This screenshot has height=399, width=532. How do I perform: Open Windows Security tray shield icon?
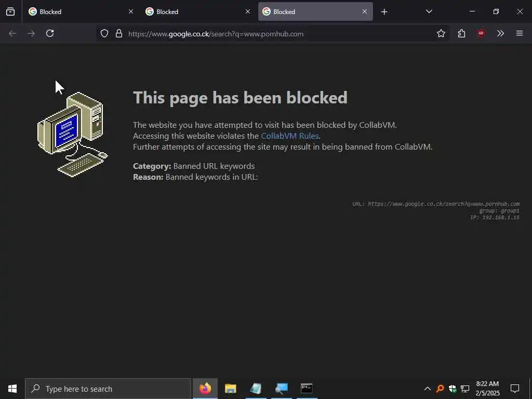pos(453,389)
